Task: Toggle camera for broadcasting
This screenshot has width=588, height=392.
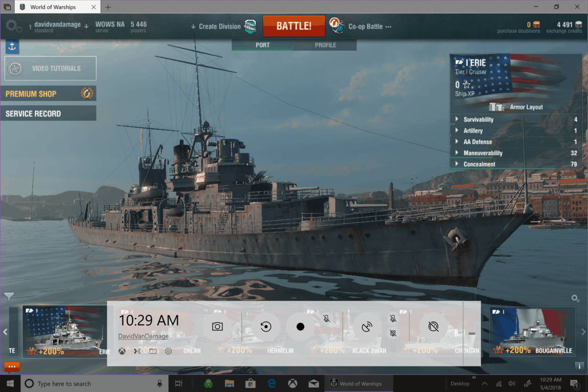Action: [393, 333]
